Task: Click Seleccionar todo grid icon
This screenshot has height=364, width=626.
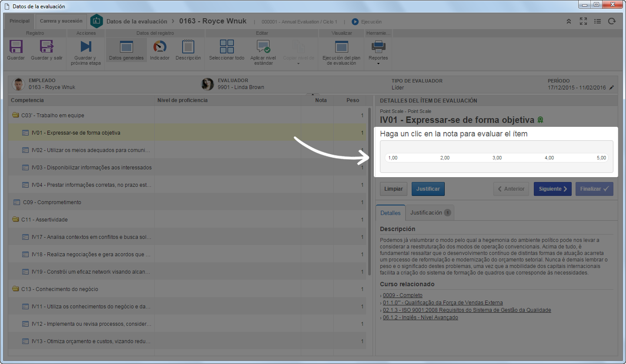Action: (x=226, y=47)
